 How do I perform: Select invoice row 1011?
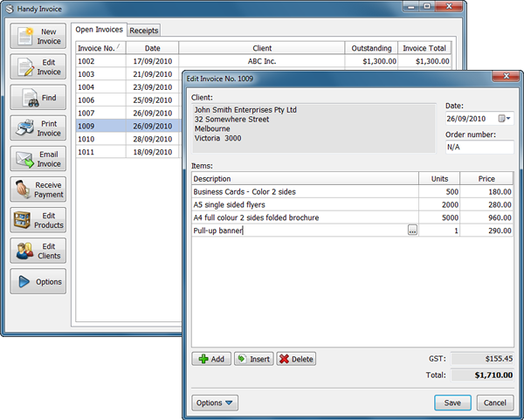coord(128,152)
